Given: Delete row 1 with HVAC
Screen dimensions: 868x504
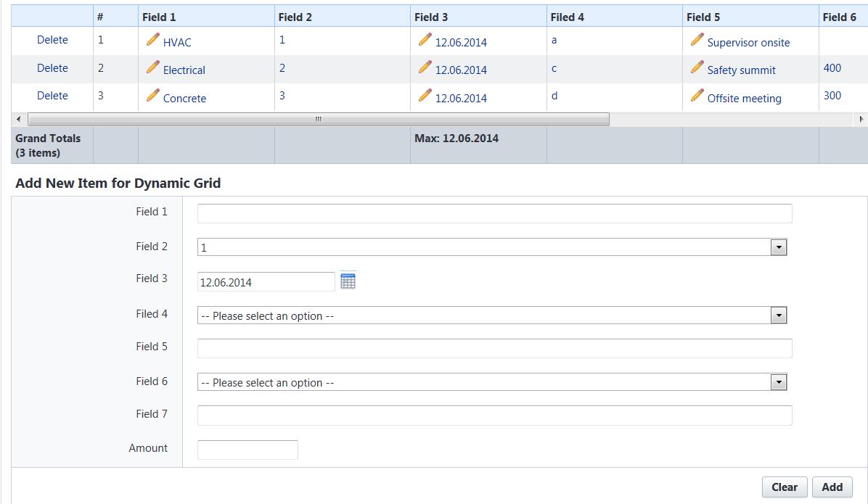Looking at the screenshot, I should point(52,40).
